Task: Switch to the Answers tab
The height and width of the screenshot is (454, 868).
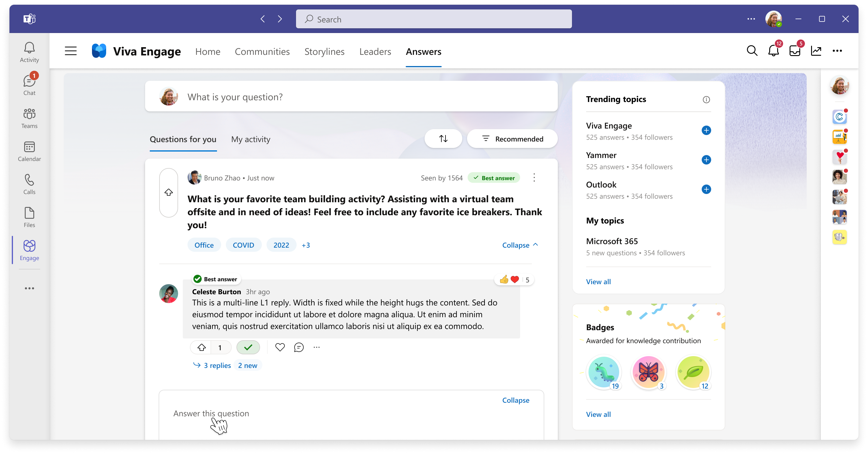Action: [x=424, y=51]
